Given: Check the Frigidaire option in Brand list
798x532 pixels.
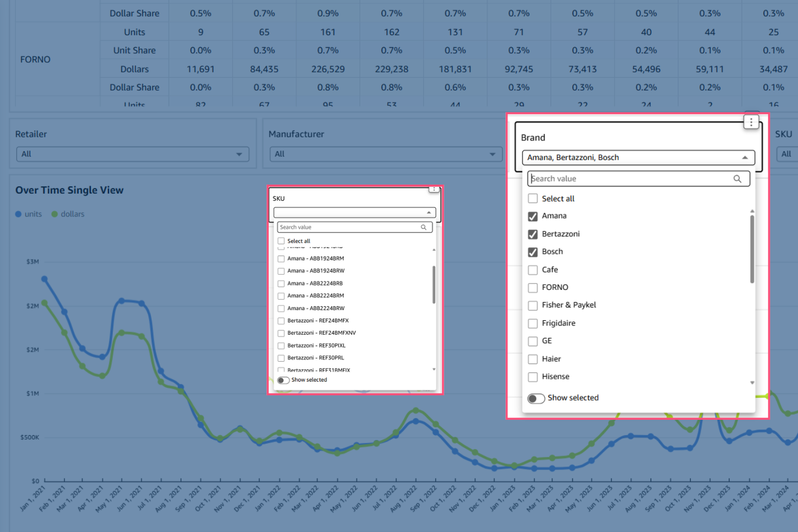Looking at the screenshot, I should [x=533, y=323].
